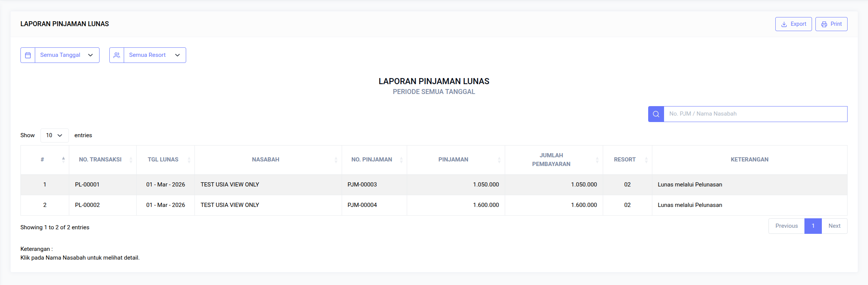Click the download icon on Export button
The width and height of the screenshot is (868, 285).
(783, 24)
